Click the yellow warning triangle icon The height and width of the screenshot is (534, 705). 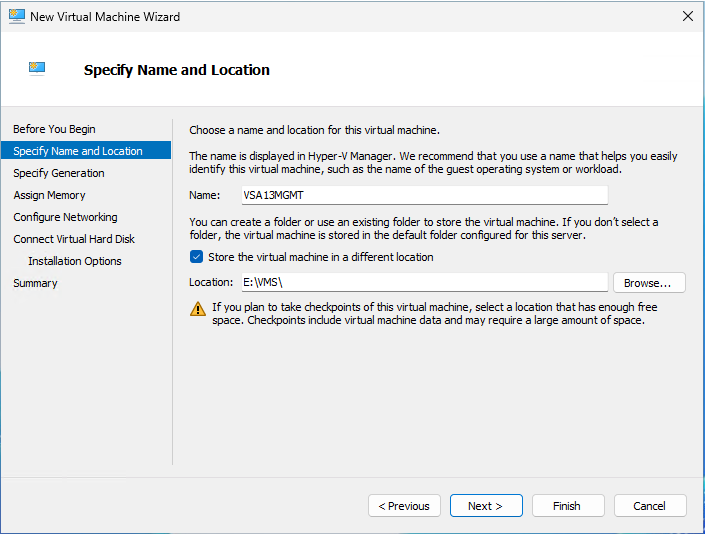[x=197, y=308]
